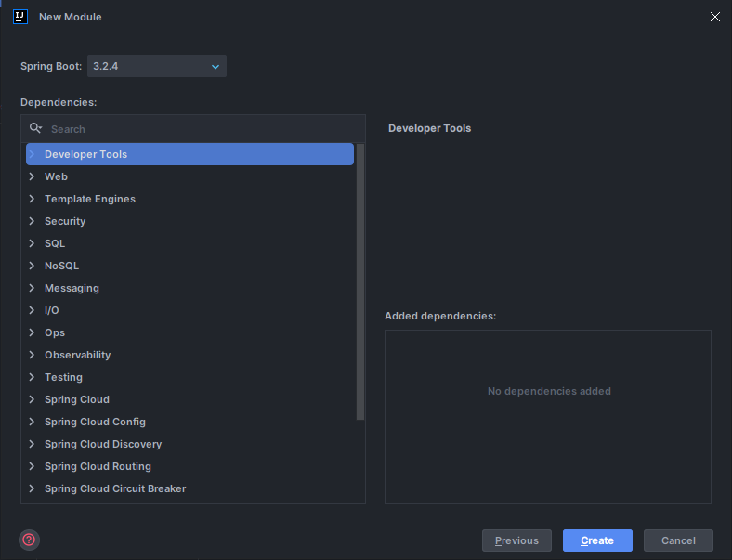The height and width of the screenshot is (560, 732).
Task: Select the Spring Cloud Discovery item
Action: coord(103,444)
